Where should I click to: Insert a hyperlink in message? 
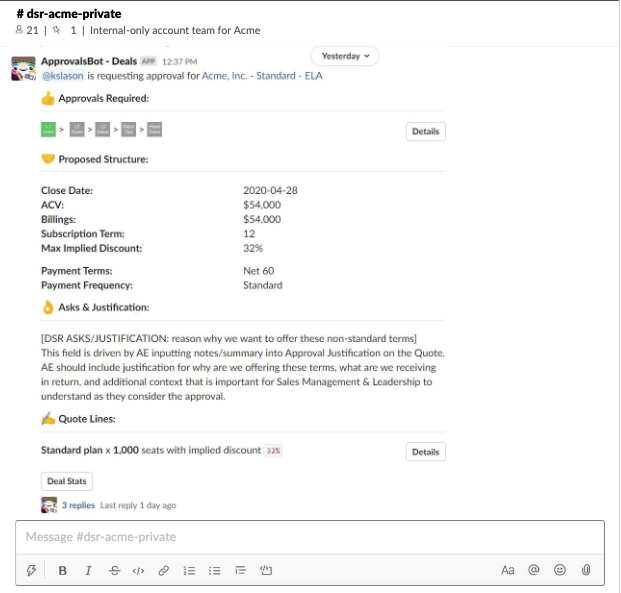coord(164,570)
